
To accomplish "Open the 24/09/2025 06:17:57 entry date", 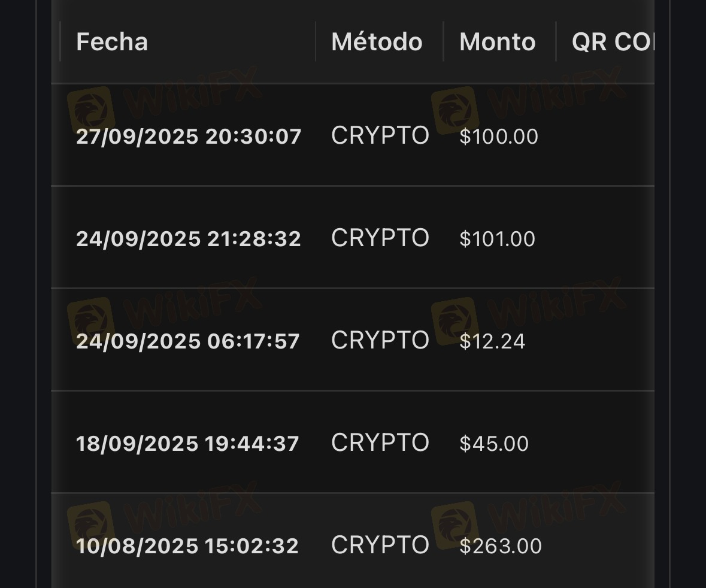I will (x=188, y=341).
